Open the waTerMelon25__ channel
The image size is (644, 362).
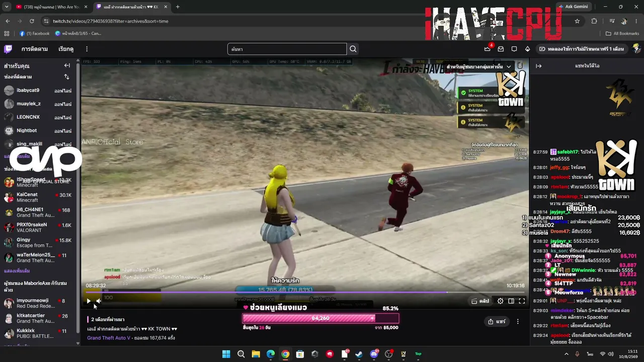38,257
